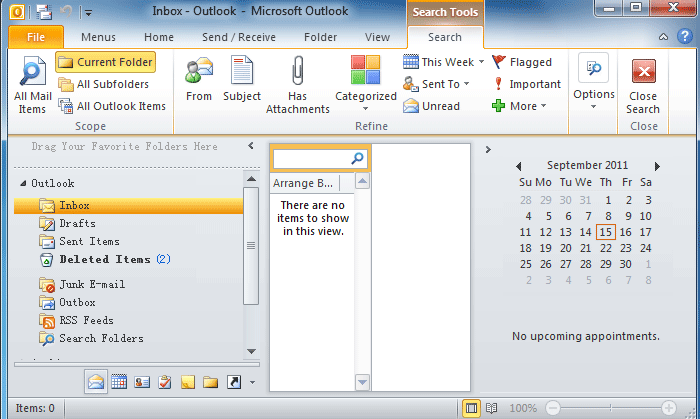700x419 pixels.
Task: Select the Search ribbon tab
Action: [445, 37]
